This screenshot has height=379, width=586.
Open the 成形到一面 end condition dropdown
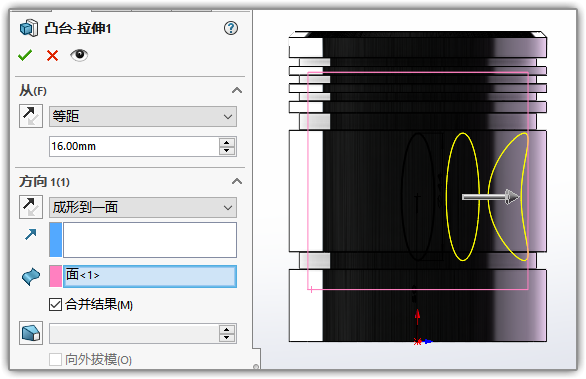click(143, 207)
